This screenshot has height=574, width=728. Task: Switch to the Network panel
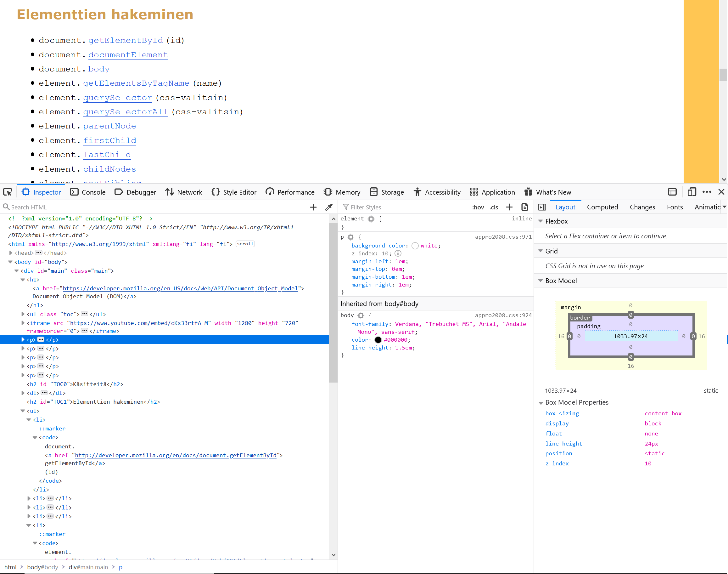(184, 192)
